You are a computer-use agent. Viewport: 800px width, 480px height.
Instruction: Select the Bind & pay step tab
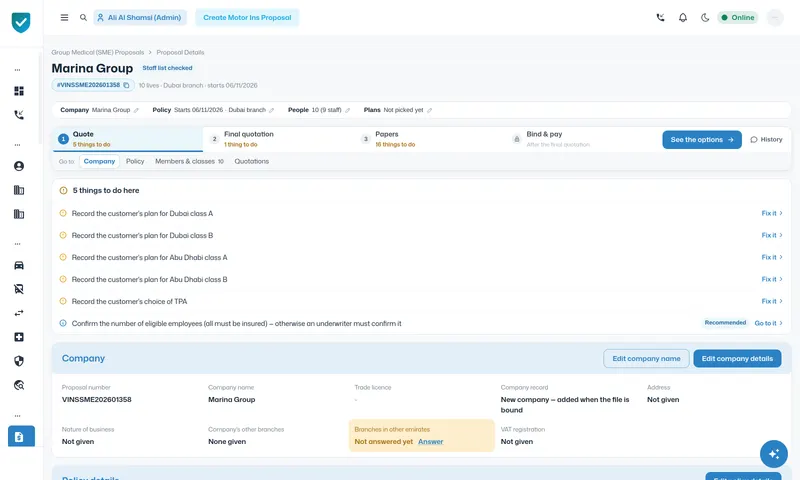pyautogui.click(x=581, y=139)
